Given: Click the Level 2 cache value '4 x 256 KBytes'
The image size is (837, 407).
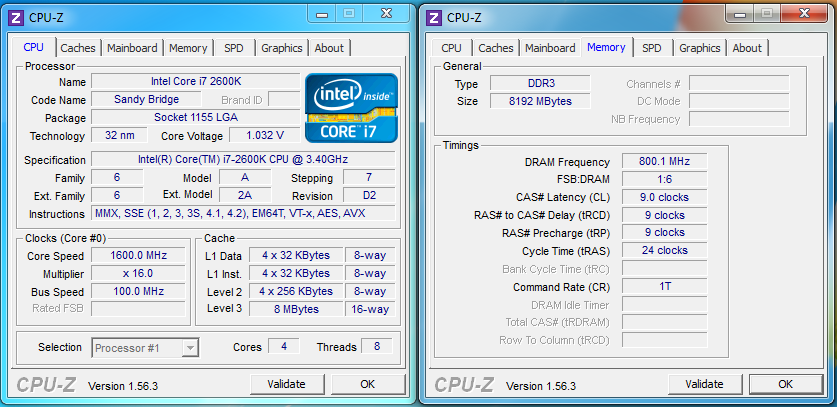Looking at the screenshot, I should 296,291.
